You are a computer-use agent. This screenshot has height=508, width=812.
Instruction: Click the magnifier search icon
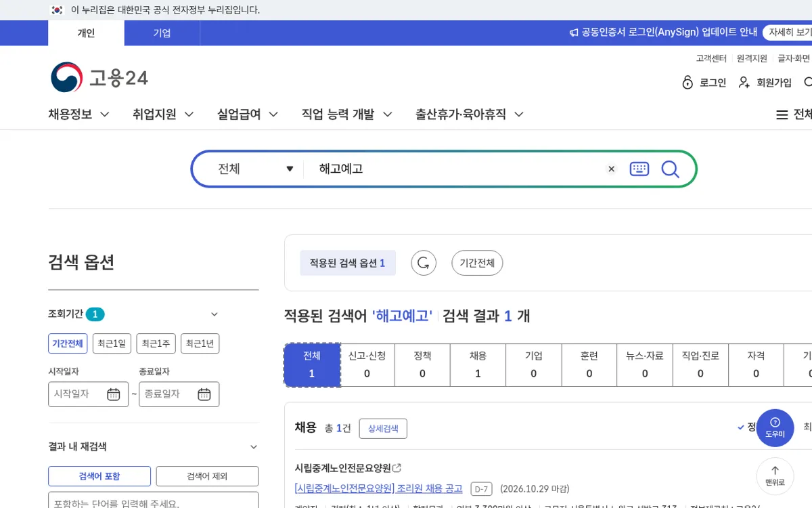pos(670,169)
